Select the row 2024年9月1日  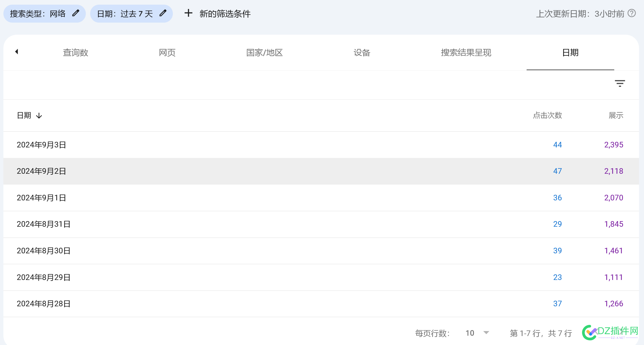tap(321, 198)
